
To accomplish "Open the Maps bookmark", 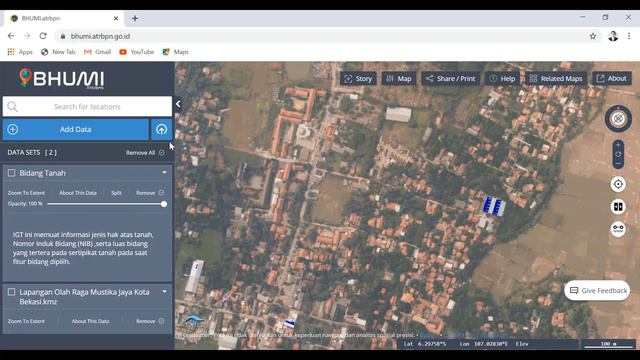I will click(176, 52).
